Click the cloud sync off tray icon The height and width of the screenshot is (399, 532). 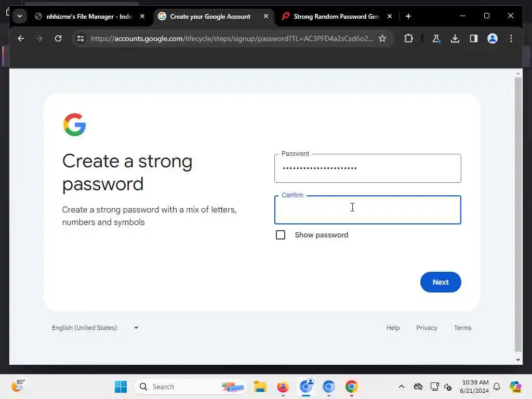tap(418, 387)
